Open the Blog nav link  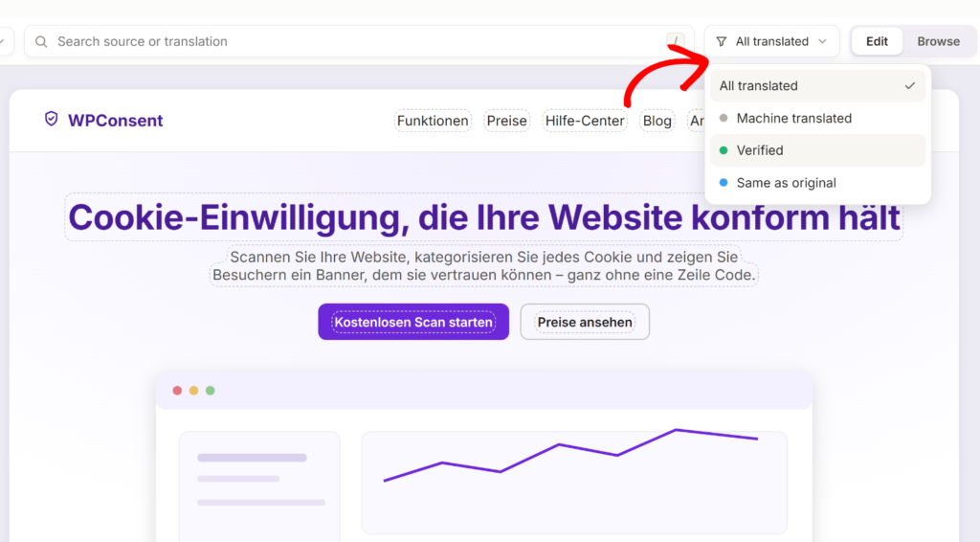coord(657,121)
